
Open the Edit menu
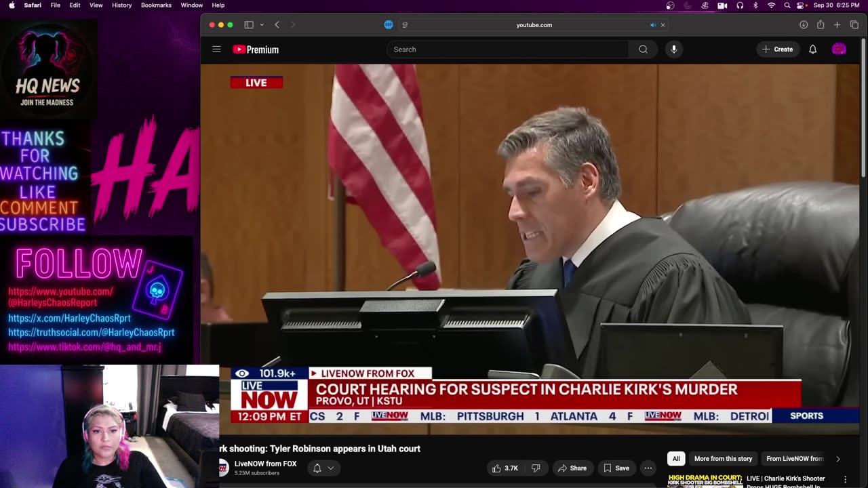[x=75, y=5]
